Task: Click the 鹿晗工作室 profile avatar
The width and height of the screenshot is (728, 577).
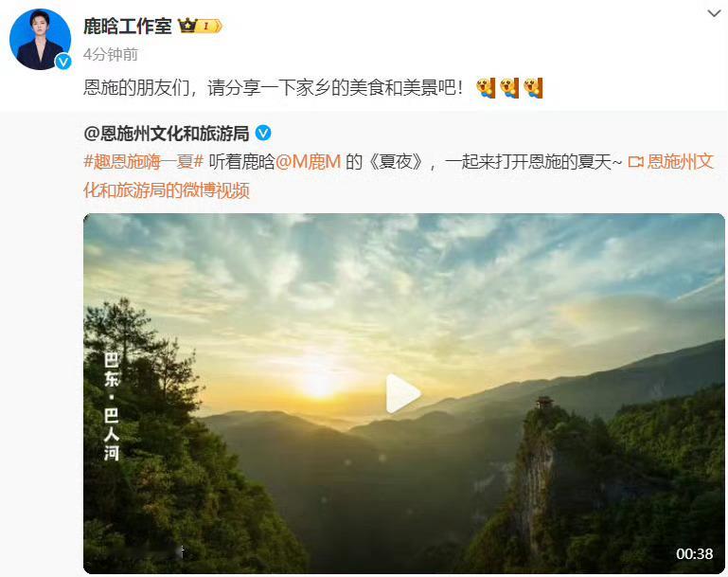Action: (x=40, y=40)
